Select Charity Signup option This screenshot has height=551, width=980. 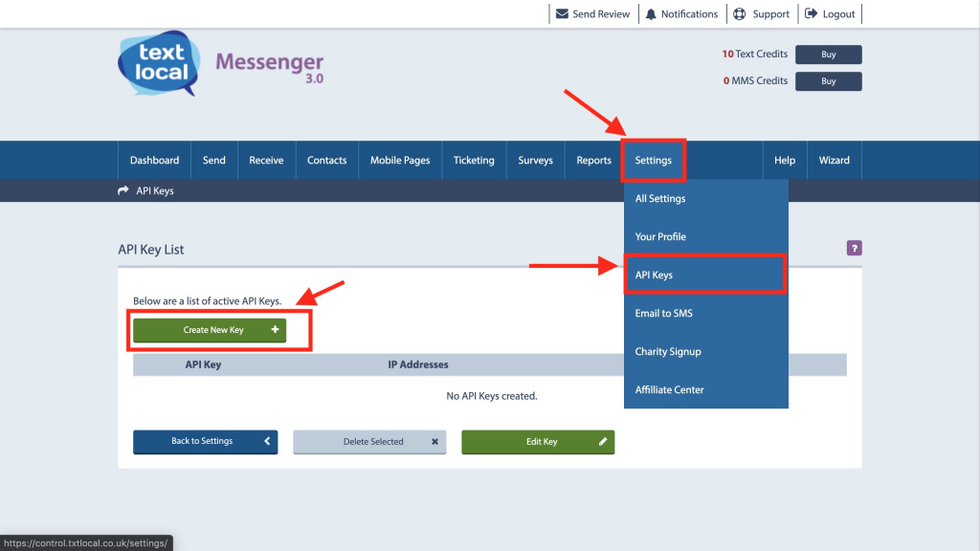[705, 351]
